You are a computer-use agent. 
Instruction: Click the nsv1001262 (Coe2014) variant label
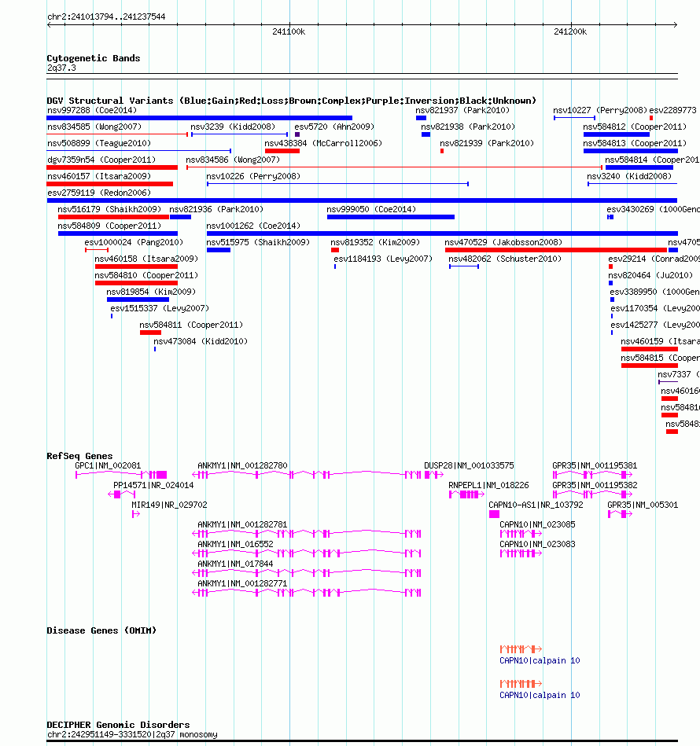(x=253, y=226)
